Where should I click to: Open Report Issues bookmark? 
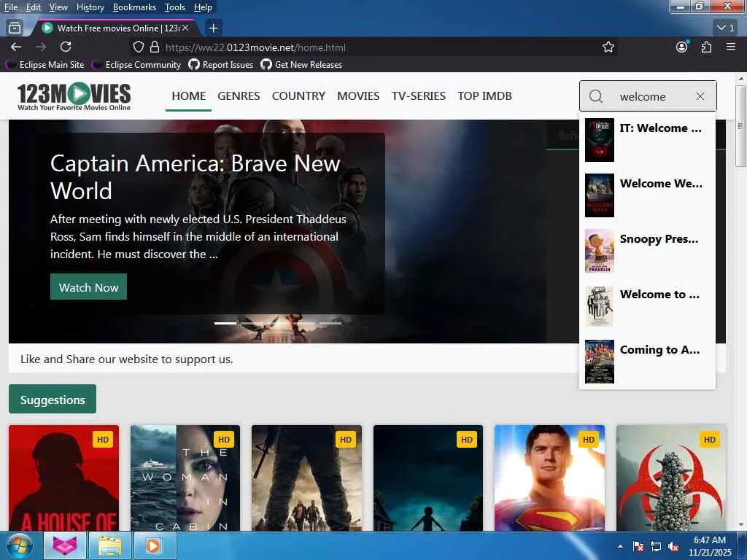pos(221,65)
